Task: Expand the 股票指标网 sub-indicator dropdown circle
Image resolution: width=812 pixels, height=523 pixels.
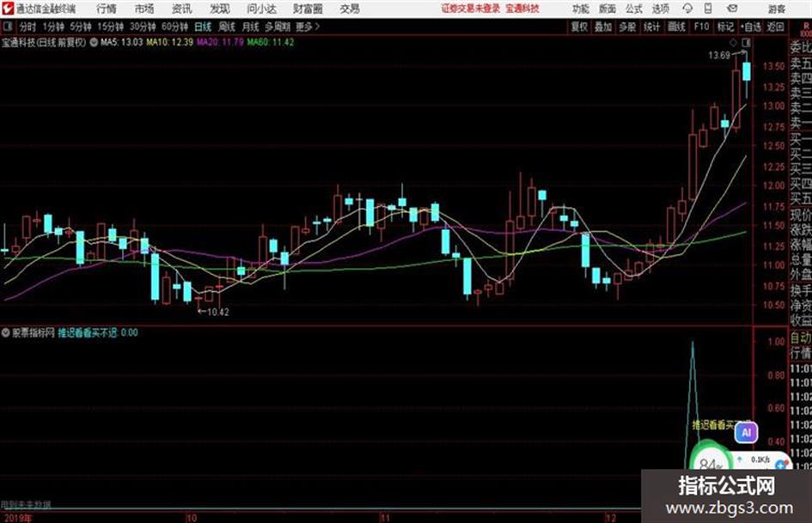Action: pyautogui.click(x=6, y=333)
